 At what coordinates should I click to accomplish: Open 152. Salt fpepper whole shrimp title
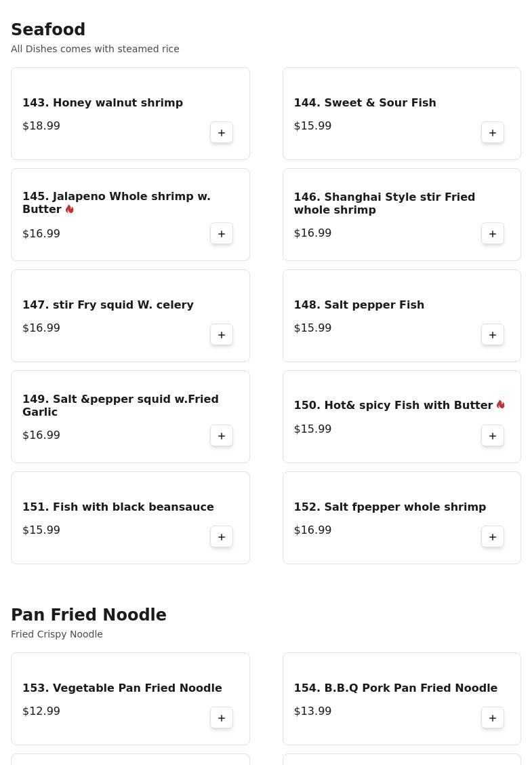[390, 507]
